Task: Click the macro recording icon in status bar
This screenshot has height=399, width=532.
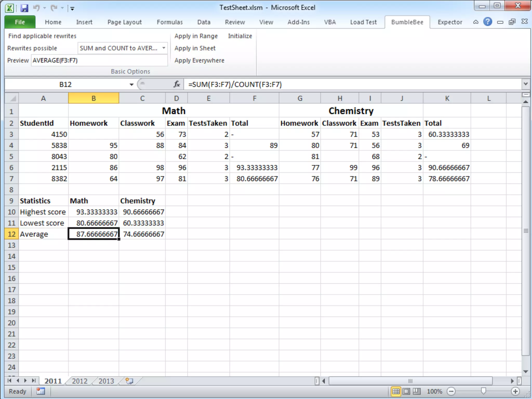Action: pyautogui.click(x=41, y=391)
